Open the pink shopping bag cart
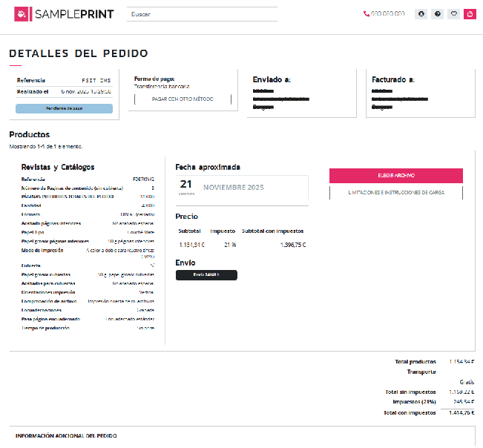 click(x=469, y=13)
